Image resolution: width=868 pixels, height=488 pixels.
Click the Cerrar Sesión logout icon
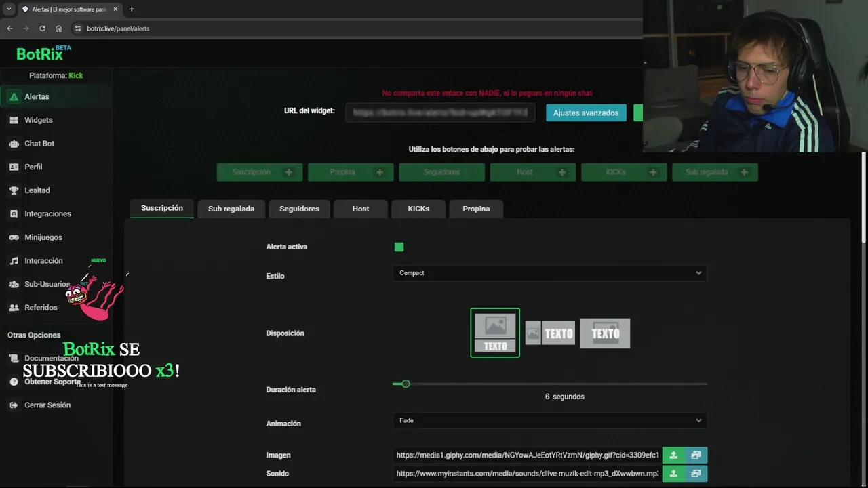point(14,405)
